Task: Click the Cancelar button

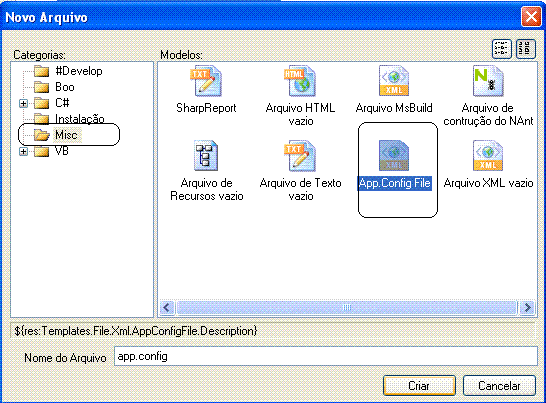Action: [499, 386]
